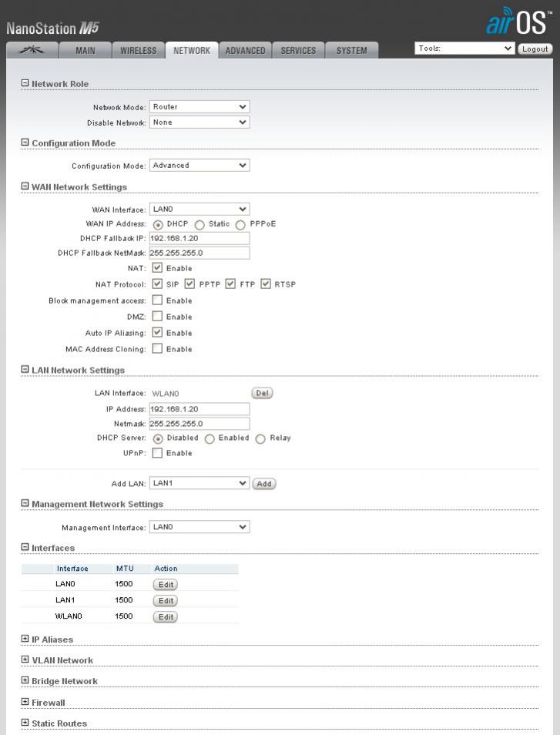Viewport: 560px width, 735px height.
Task: Expand the Static Routes section
Action: [x=25, y=723]
